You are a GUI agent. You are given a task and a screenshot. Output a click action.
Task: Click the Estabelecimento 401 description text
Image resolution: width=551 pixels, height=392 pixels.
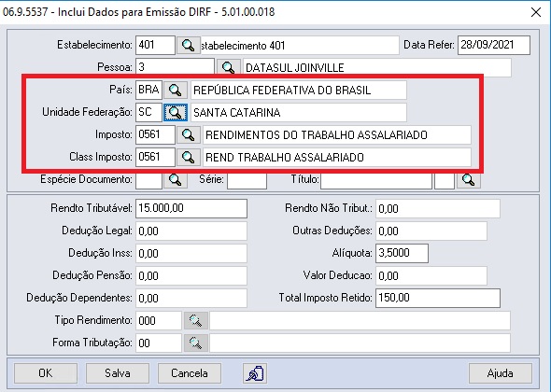(243, 46)
